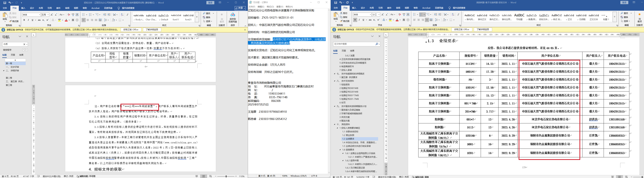This screenshot has width=644, height=178.
Task: Adjust zoom slider in left Word status bar
Action: click(226, 176)
